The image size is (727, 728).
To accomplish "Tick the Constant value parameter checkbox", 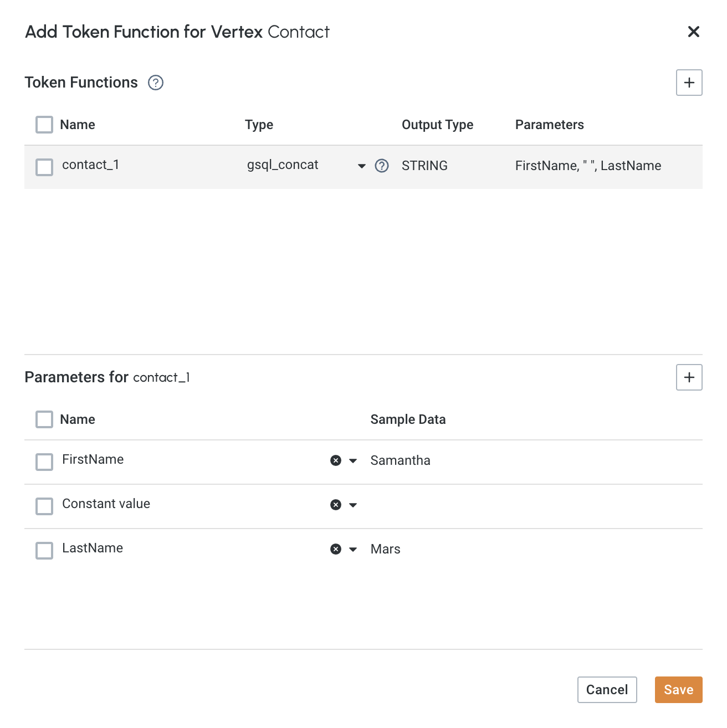I will click(44, 506).
